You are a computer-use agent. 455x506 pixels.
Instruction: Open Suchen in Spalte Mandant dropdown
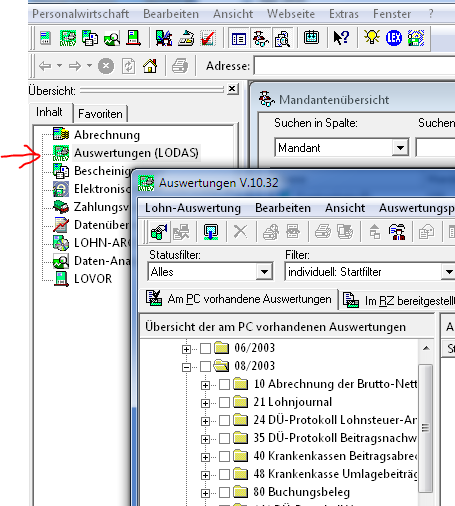pyautogui.click(x=400, y=148)
